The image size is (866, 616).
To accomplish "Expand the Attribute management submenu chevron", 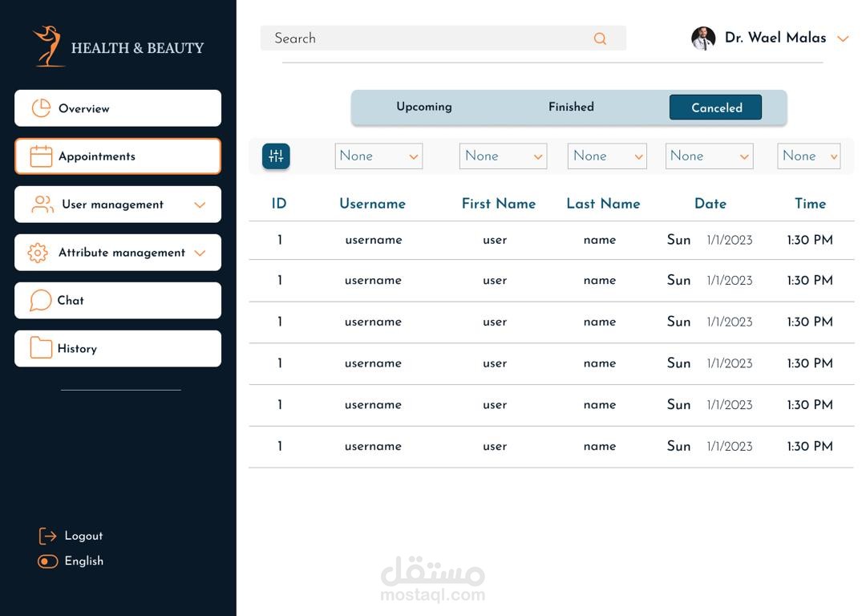I will pyautogui.click(x=200, y=253).
